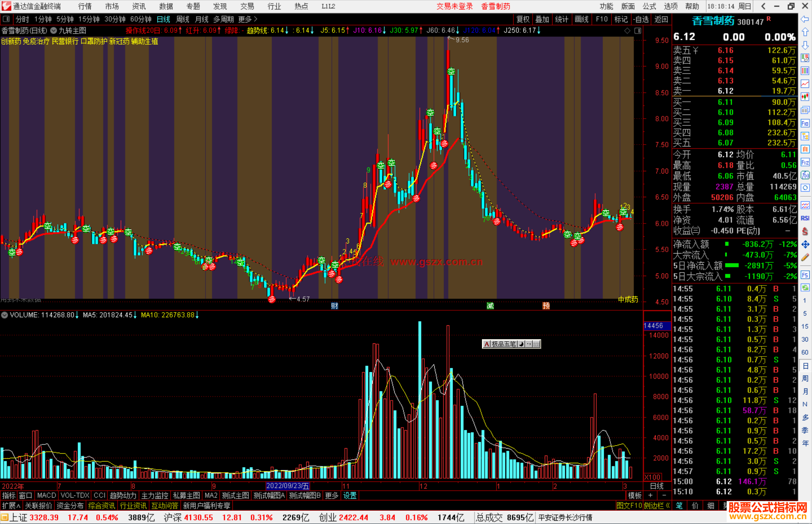Toggle the 九转主图 indicator circle marker

54,30
